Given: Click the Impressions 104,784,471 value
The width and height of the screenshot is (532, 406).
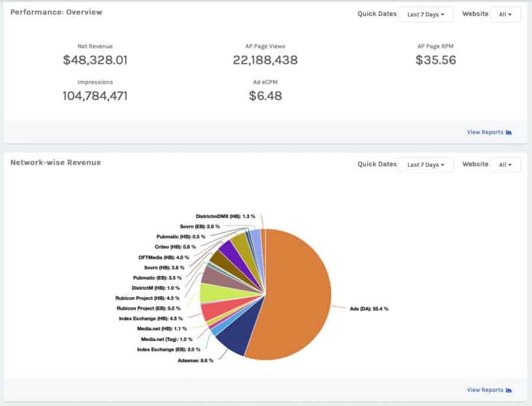Looking at the screenshot, I should click(x=95, y=96).
